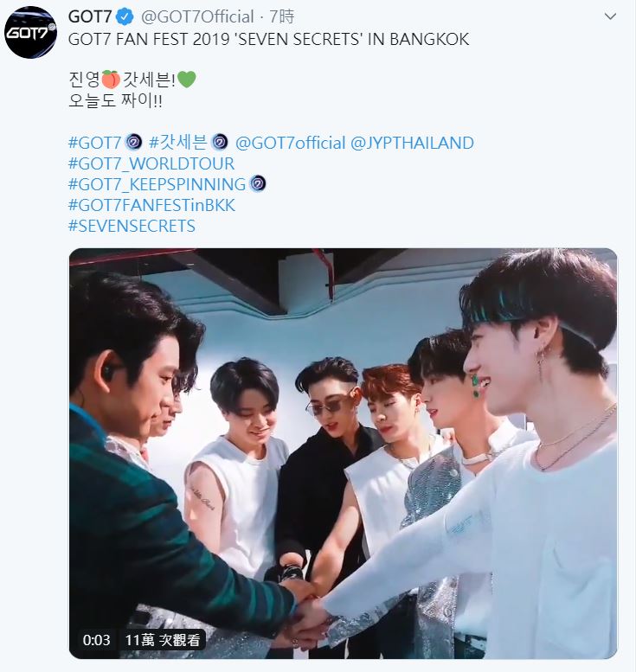Click the GOT7 profile avatar

(30, 32)
